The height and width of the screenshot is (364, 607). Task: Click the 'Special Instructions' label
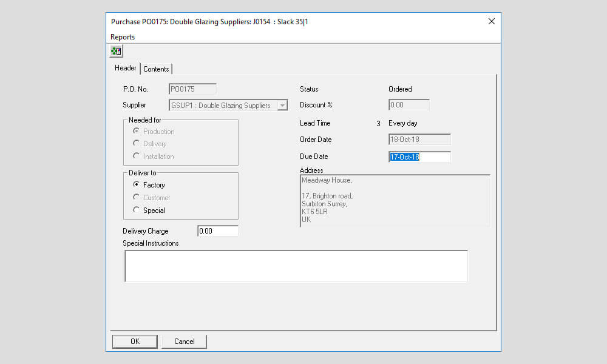click(x=151, y=243)
